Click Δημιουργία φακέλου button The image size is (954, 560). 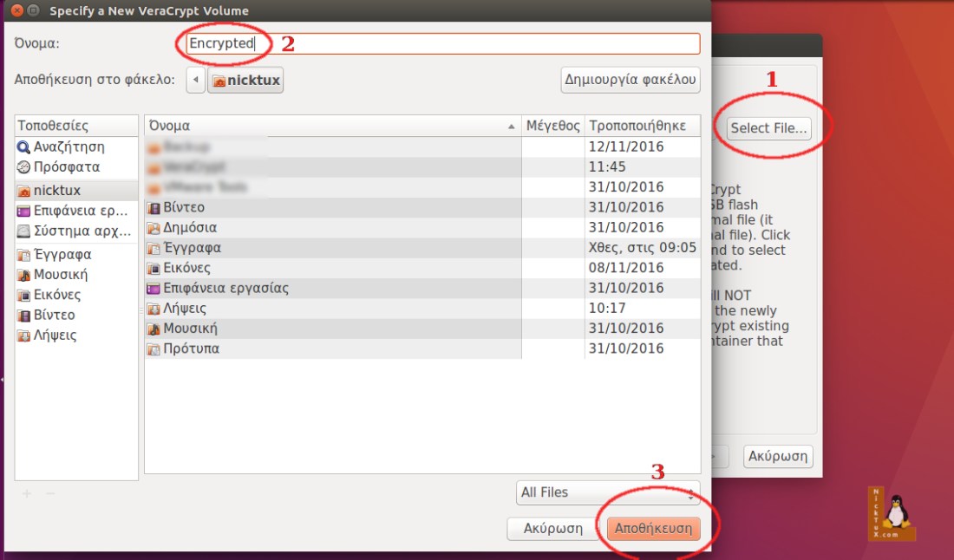coord(631,80)
